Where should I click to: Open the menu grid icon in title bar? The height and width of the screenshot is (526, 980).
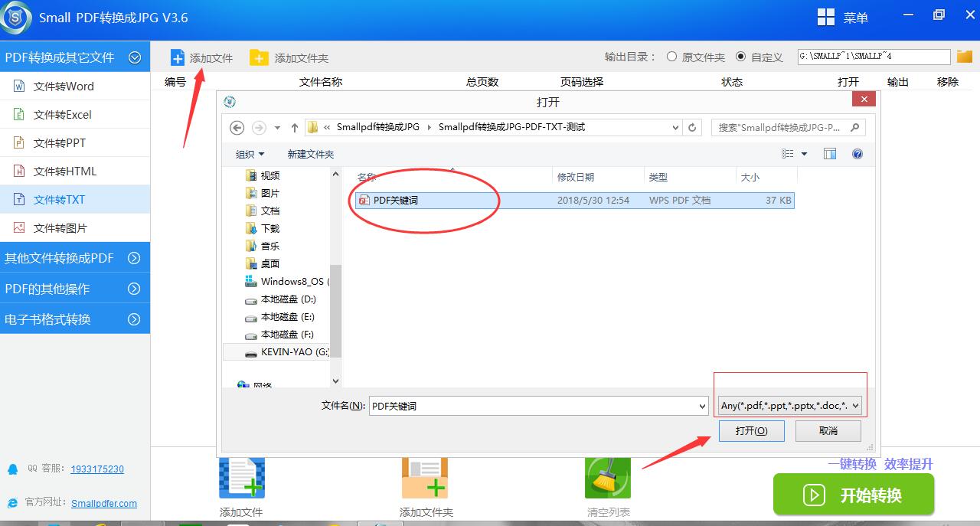[826, 17]
